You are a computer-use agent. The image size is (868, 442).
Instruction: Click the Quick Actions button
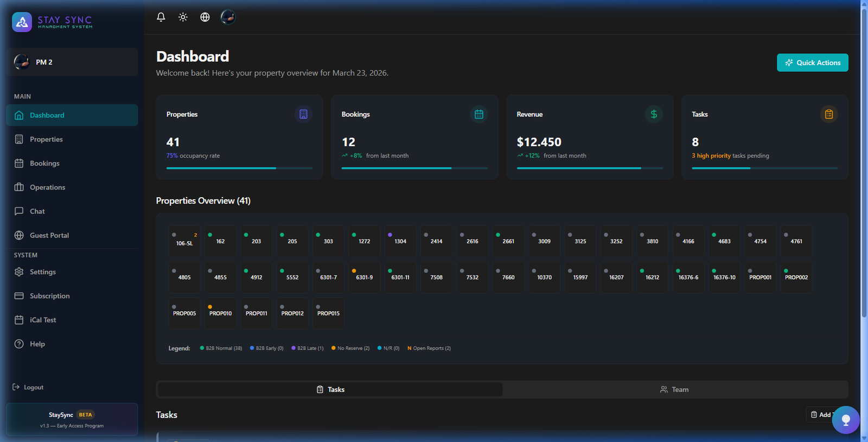(812, 62)
